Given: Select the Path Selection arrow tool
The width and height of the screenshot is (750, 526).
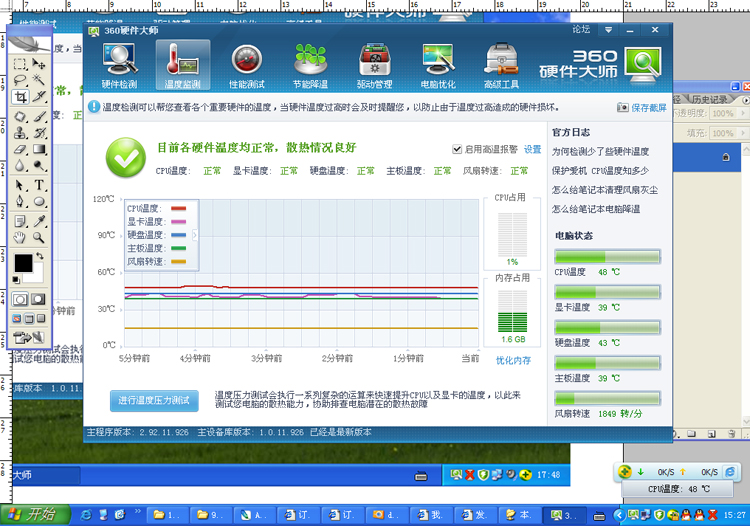Looking at the screenshot, I should (x=20, y=185).
